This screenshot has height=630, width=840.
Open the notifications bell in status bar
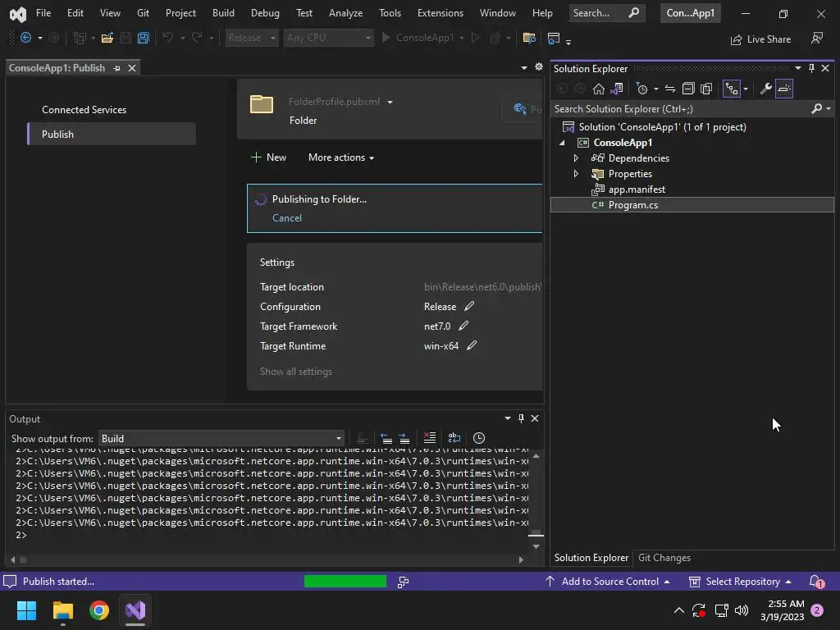[x=816, y=582]
